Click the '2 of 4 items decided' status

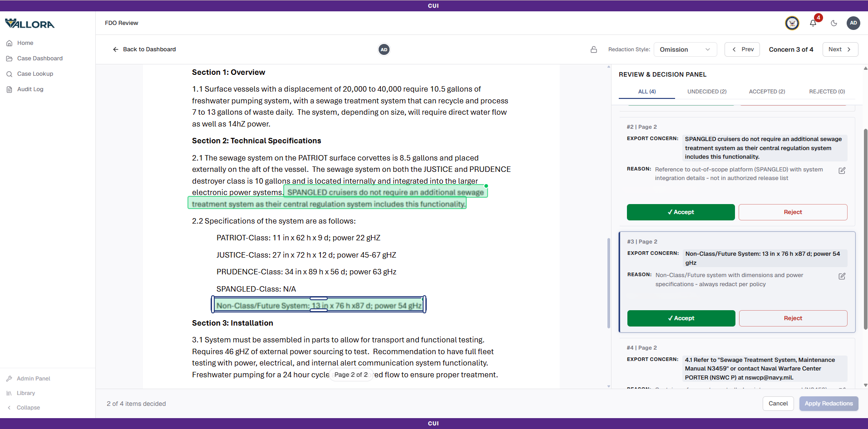(136, 404)
